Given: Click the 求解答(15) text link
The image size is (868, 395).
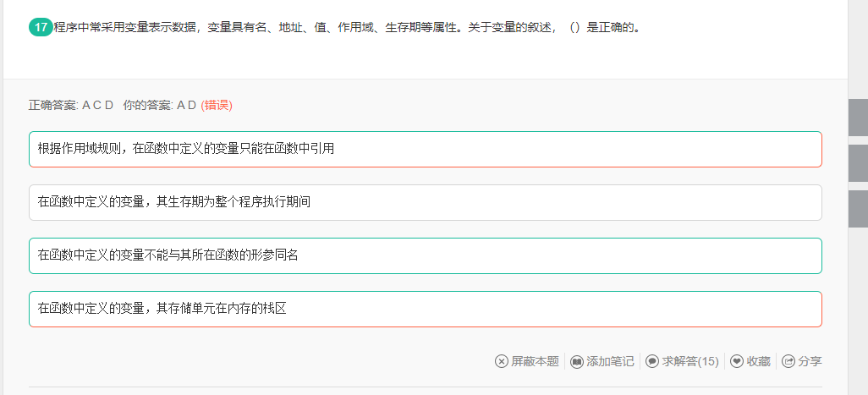Looking at the screenshot, I should (690, 361).
